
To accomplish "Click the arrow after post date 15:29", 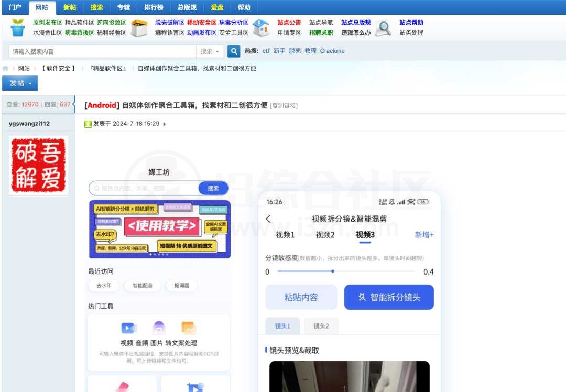I will 165,124.
